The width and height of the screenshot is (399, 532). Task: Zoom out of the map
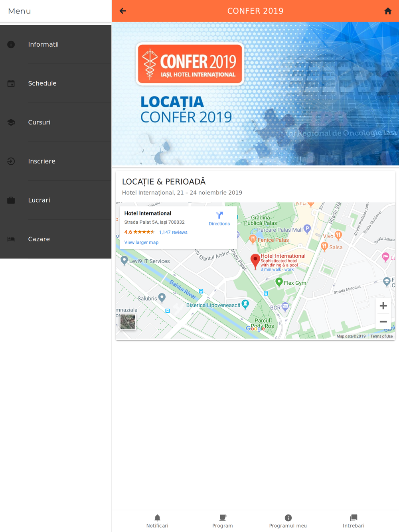[383, 321]
